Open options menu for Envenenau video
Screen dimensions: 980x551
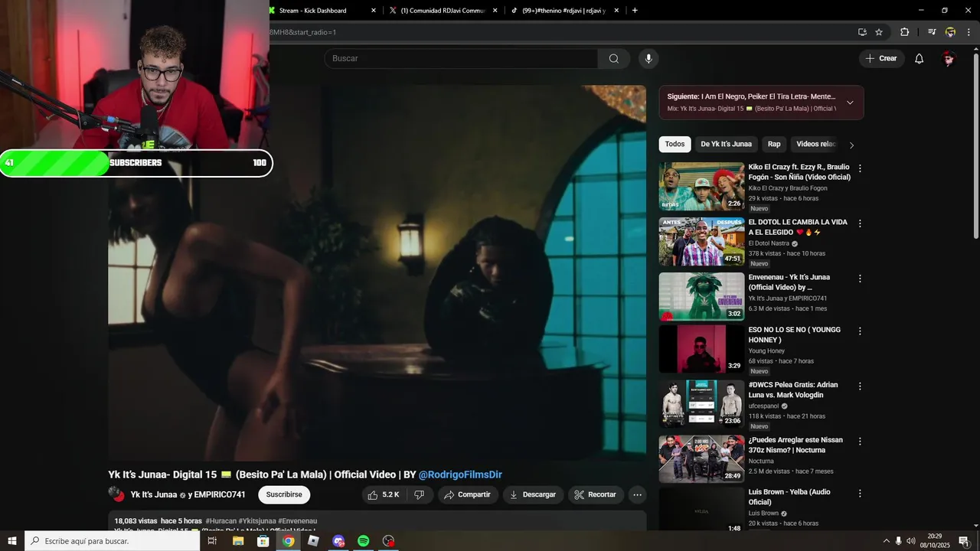(860, 279)
